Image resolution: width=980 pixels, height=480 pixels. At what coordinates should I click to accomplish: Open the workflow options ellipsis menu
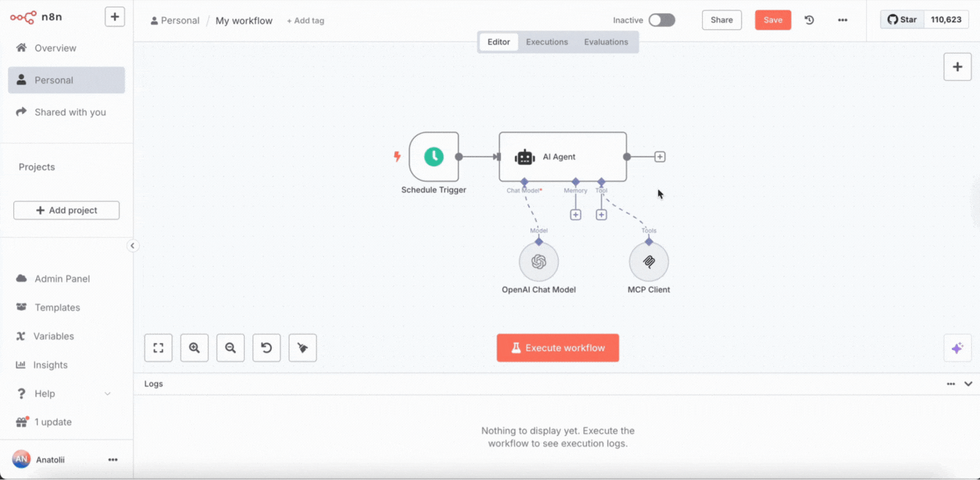pyautogui.click(x=842, y=20)
